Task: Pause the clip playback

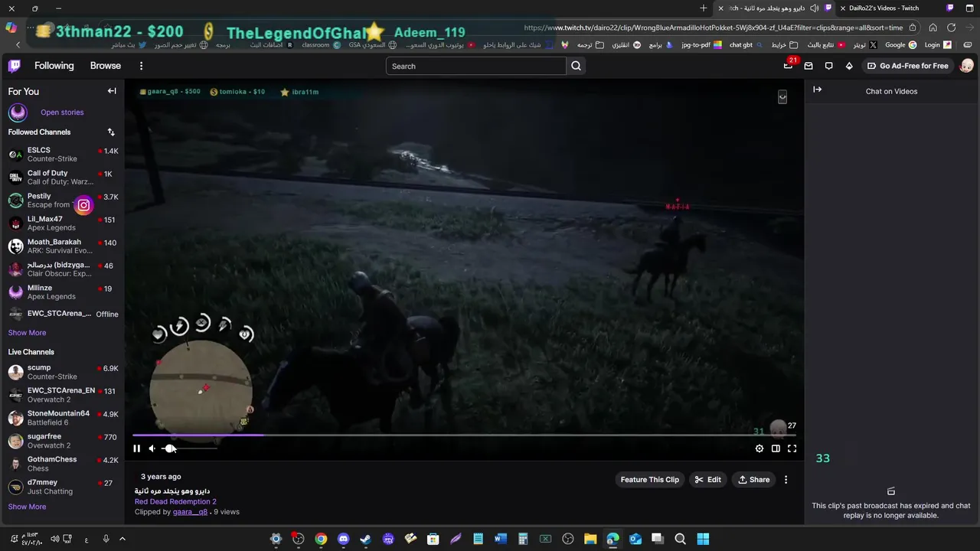Action: (136, 448)
